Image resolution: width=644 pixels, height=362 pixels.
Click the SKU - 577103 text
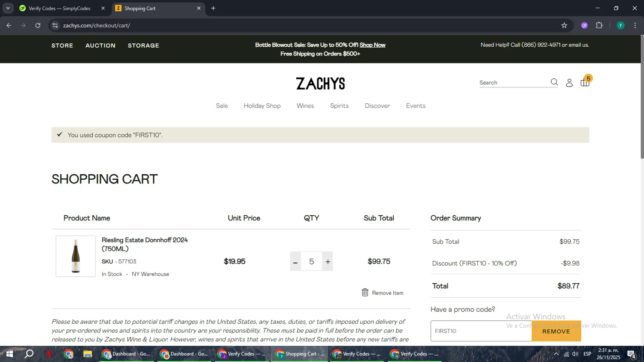(119, 262)
